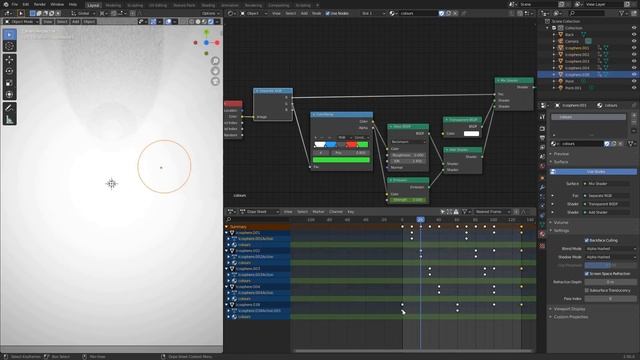The width and height of the screenshot is (640, 360).
Task: Click the Use Nodes button in Surface panel
Action: click(x=593, y=172)
